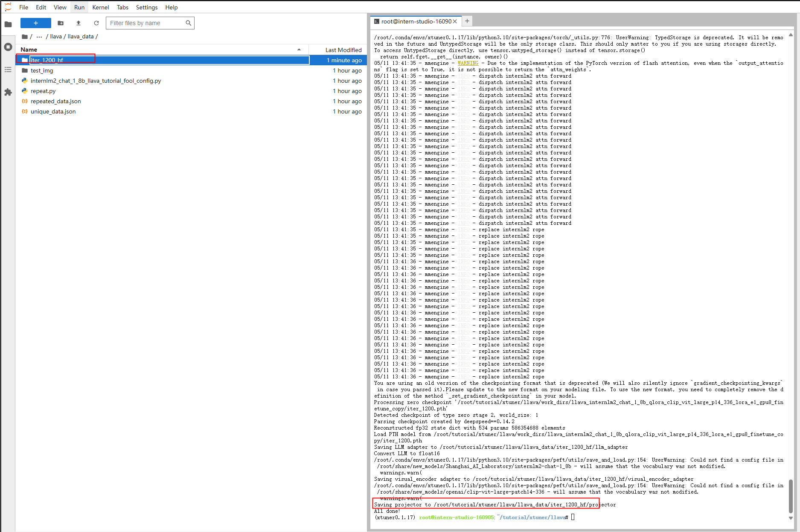Open Running Terminals and Kernels sidebar icon
Viewport: 800px width, 532px height.
click(x=8, y=47)
